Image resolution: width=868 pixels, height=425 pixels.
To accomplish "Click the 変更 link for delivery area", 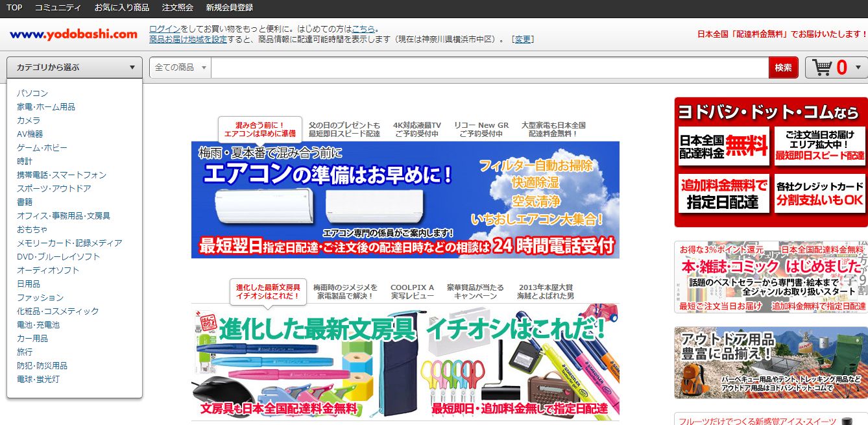I will (x=523, y=40).
